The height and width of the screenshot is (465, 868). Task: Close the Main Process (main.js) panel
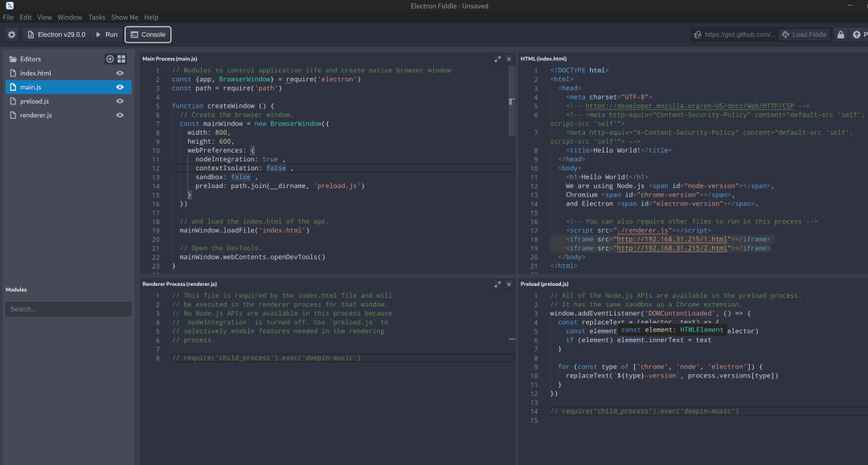coord(509,59)
